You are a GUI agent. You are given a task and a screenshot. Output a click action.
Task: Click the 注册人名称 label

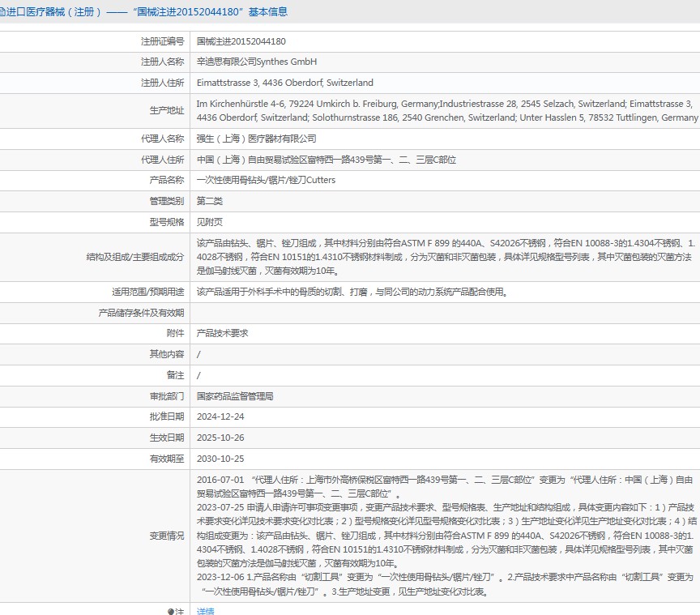[163, 62]
